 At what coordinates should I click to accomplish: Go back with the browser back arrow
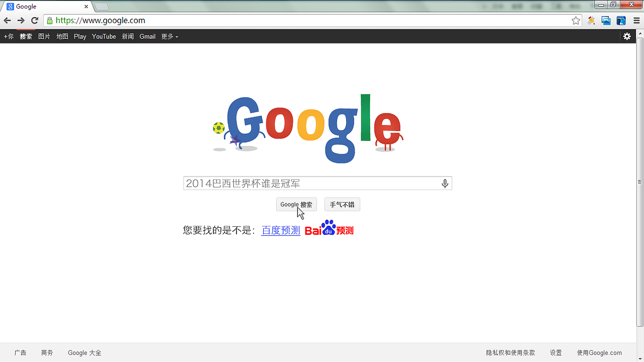7,21
